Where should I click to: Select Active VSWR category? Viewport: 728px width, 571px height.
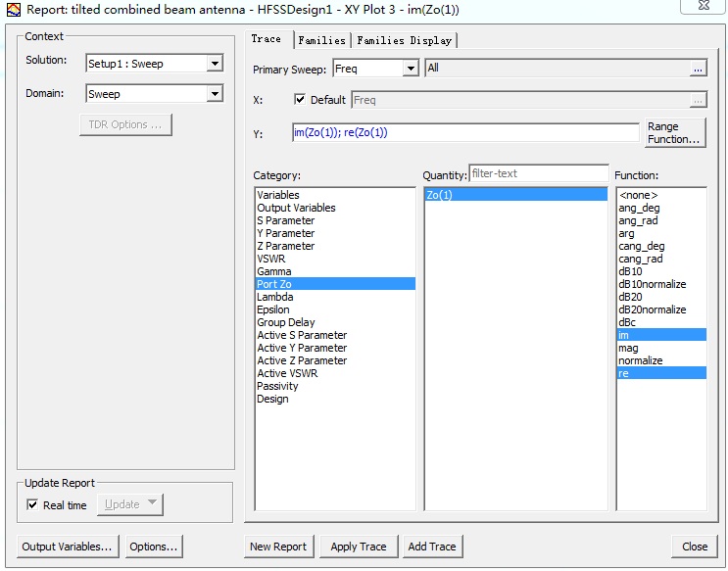point(335,373)
